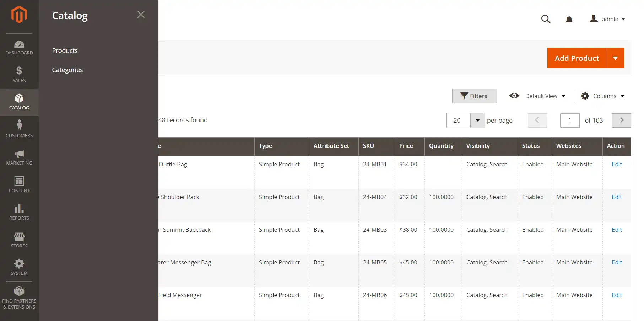Expand the per page count dropdown
Image resolution: width=644 pixels, height=321 pixels.
coord(477,121)
